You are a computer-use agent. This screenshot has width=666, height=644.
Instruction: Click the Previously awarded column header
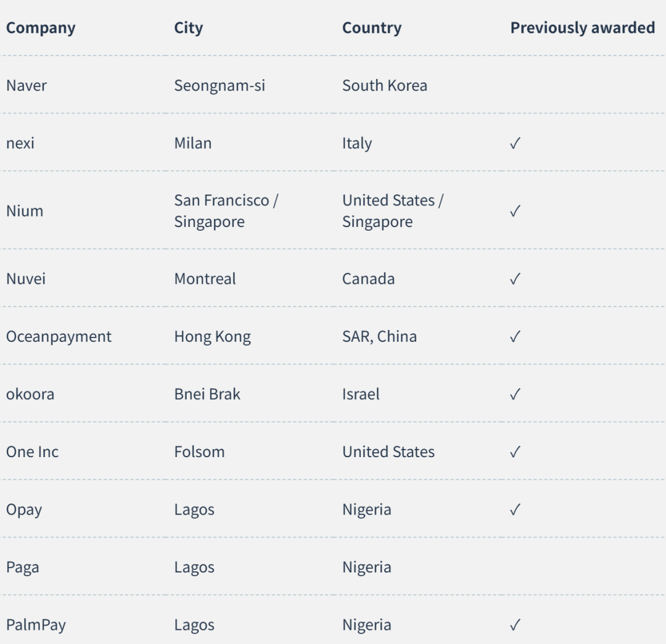[x=582, y=28]
